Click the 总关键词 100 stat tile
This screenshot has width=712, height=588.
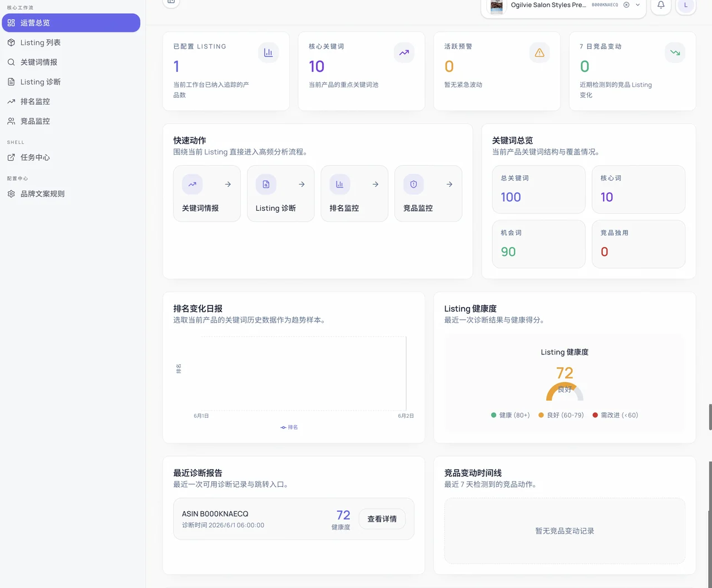tap(538, 189)
